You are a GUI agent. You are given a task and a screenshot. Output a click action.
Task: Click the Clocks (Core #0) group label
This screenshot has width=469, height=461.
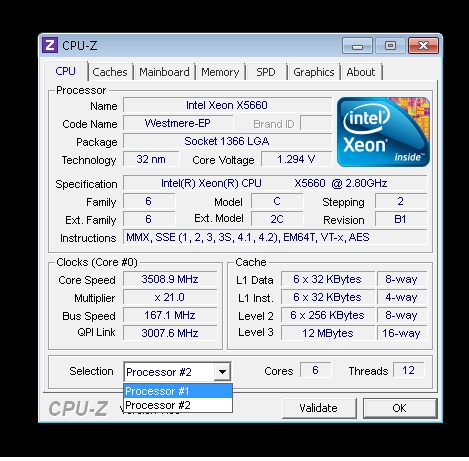97,262
